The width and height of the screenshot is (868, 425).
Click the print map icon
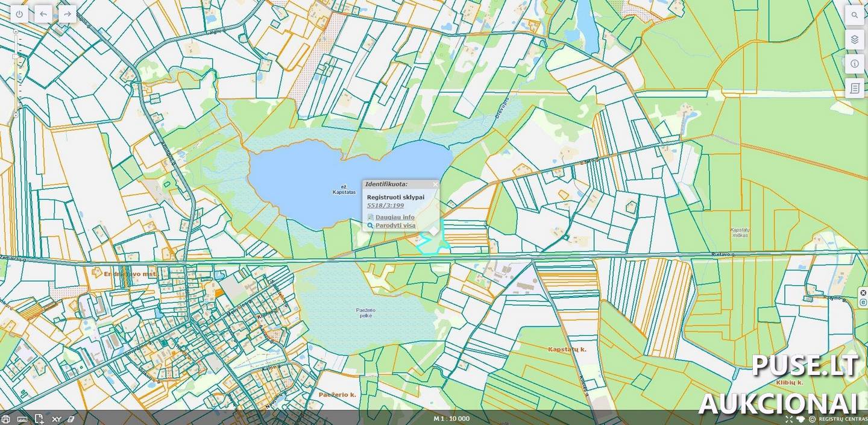pos(5,419)
